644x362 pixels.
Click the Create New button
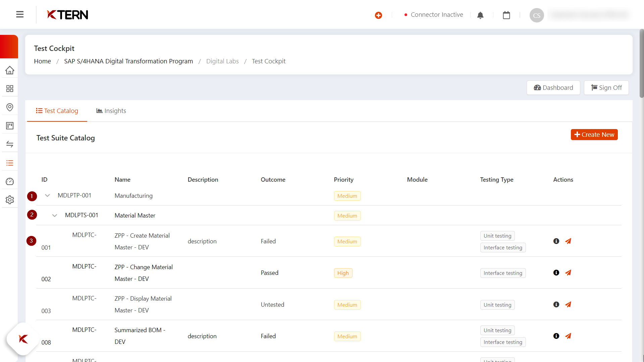pyautogui.click(x=594, y=134)
